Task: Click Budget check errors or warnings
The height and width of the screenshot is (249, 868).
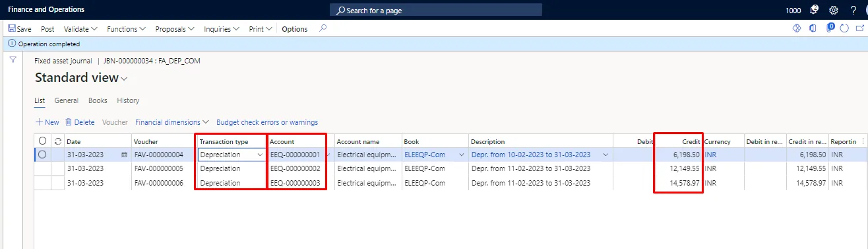Action: [x=267, y=122]
